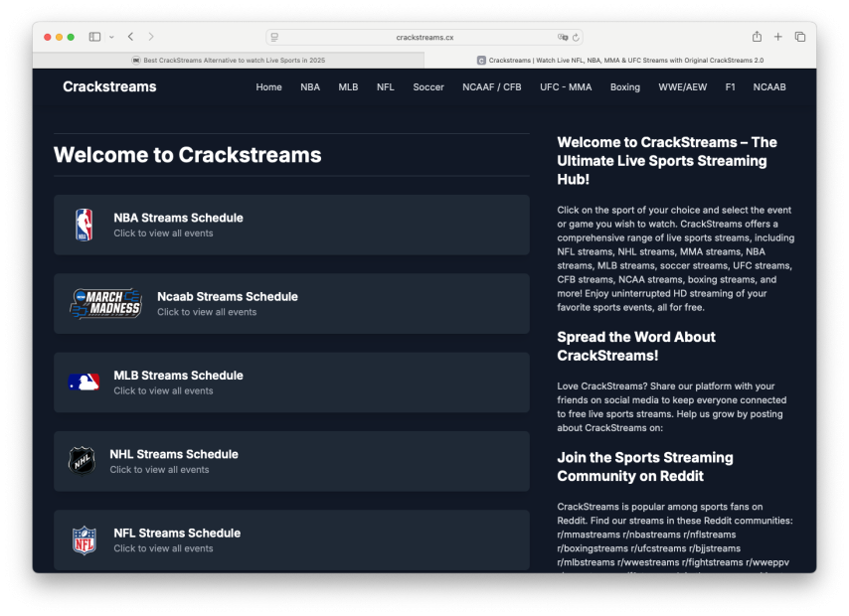Open Ncaab Streams Schedule link

click(x=291, y=303)
